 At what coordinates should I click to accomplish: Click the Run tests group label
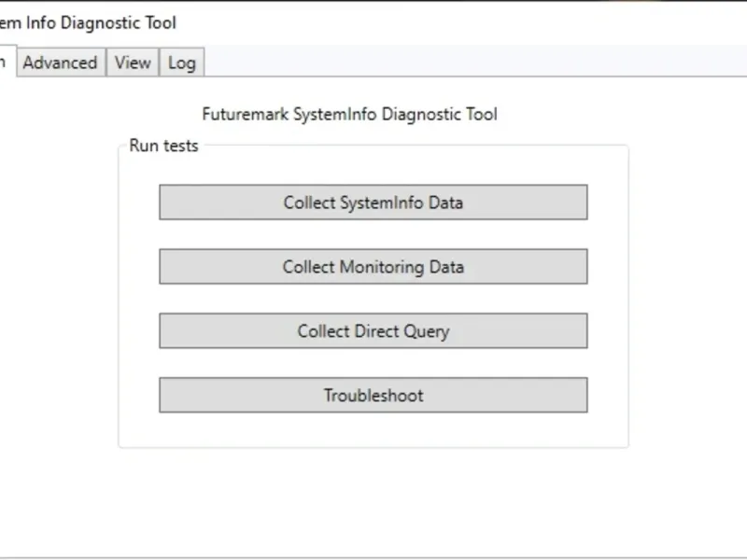pyautogui.click(x=163, y=146)
